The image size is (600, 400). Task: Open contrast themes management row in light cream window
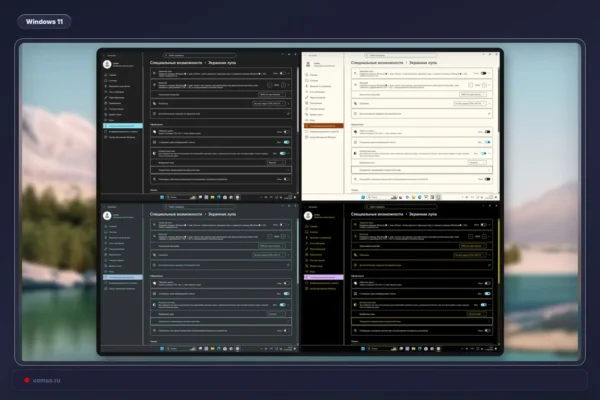pos(422,170)
